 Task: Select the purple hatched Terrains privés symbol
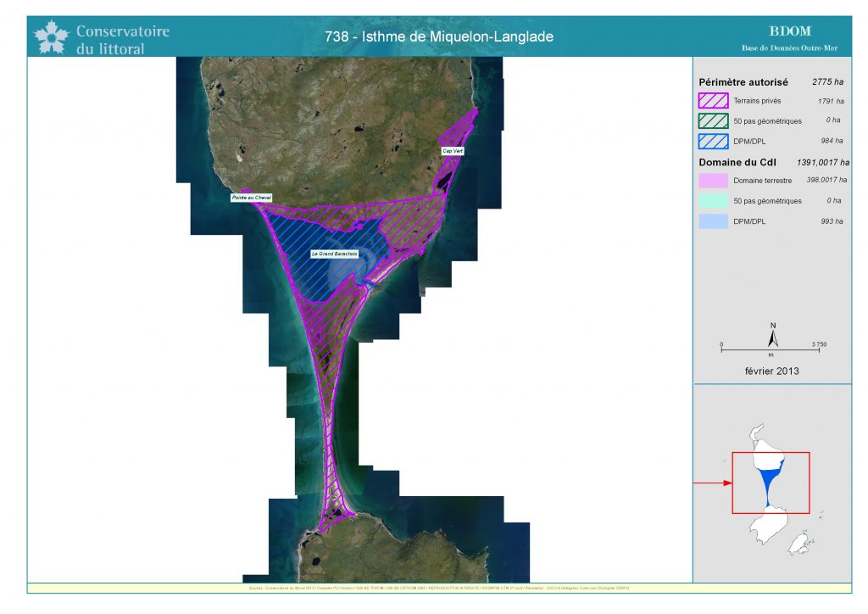(x=713, y=101)
